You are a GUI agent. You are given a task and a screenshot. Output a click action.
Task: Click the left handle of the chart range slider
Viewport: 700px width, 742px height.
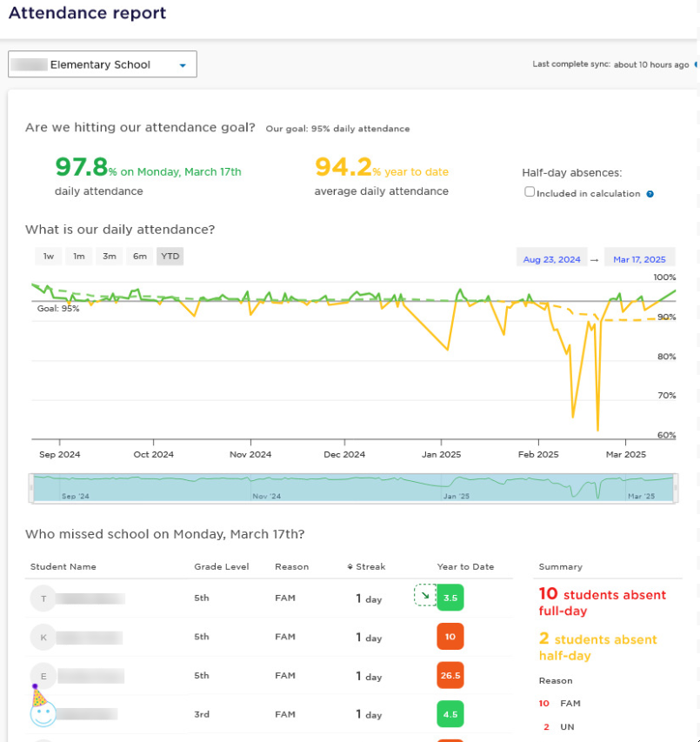pos(32,488)
